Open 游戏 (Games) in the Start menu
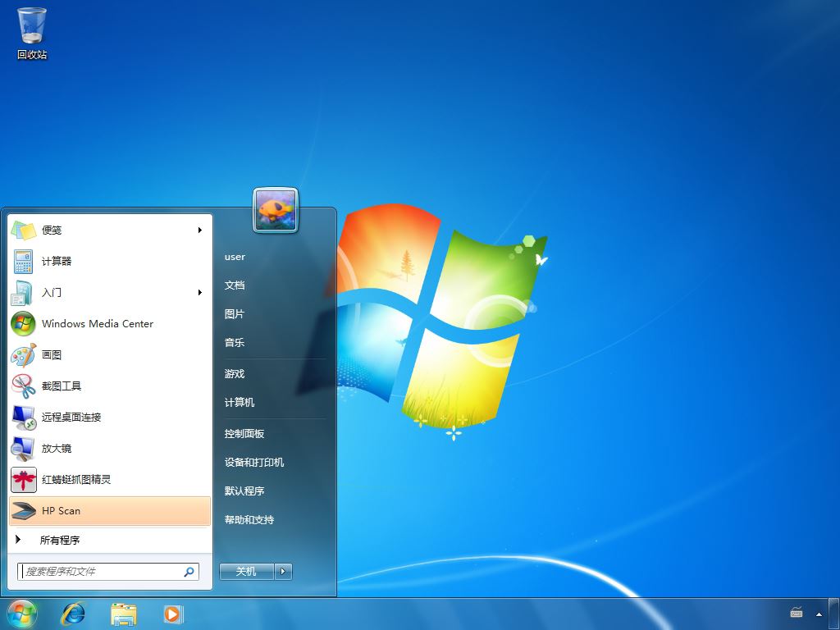Viewport: 840px width, 630px height. click(x=234, y=373)
